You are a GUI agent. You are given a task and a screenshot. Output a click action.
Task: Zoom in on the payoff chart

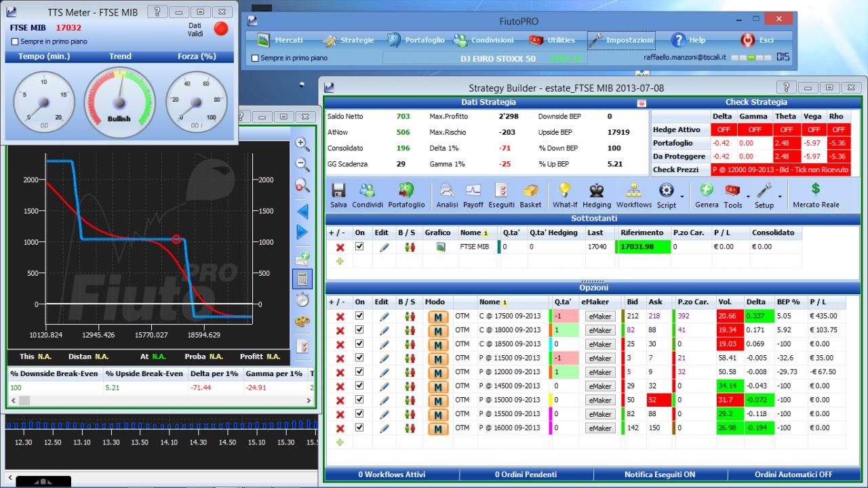coord(302,144)
